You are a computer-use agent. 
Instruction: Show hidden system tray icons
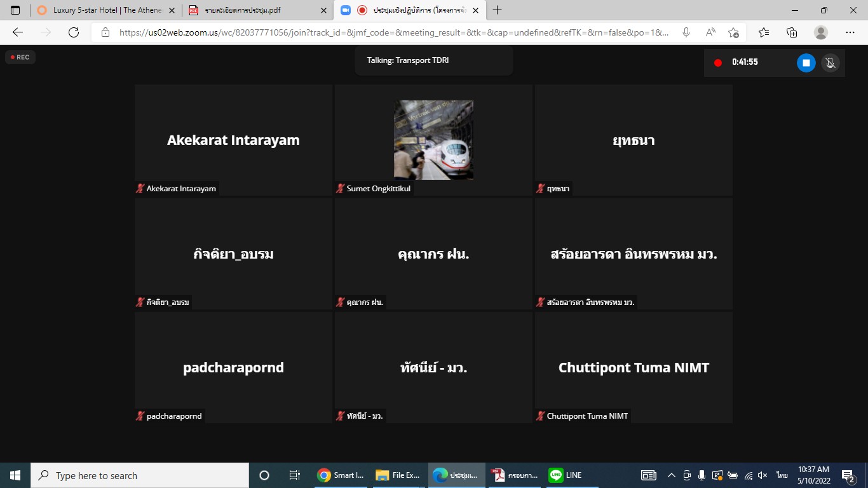click(x=671, y=475)
